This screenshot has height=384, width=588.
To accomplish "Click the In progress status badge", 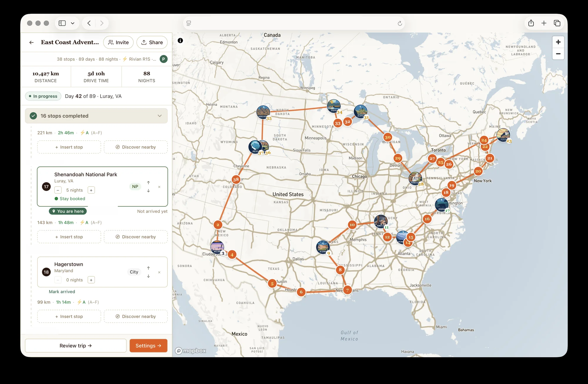I will point(43,96).
